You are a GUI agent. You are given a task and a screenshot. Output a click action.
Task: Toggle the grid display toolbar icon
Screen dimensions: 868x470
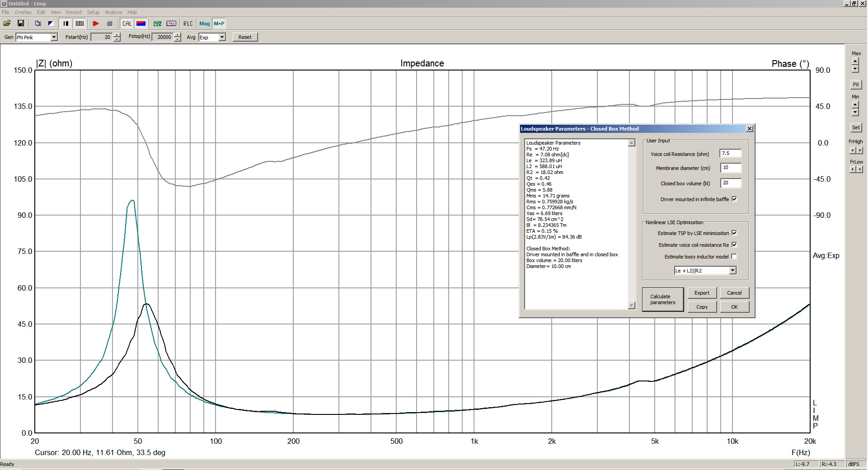80,23
